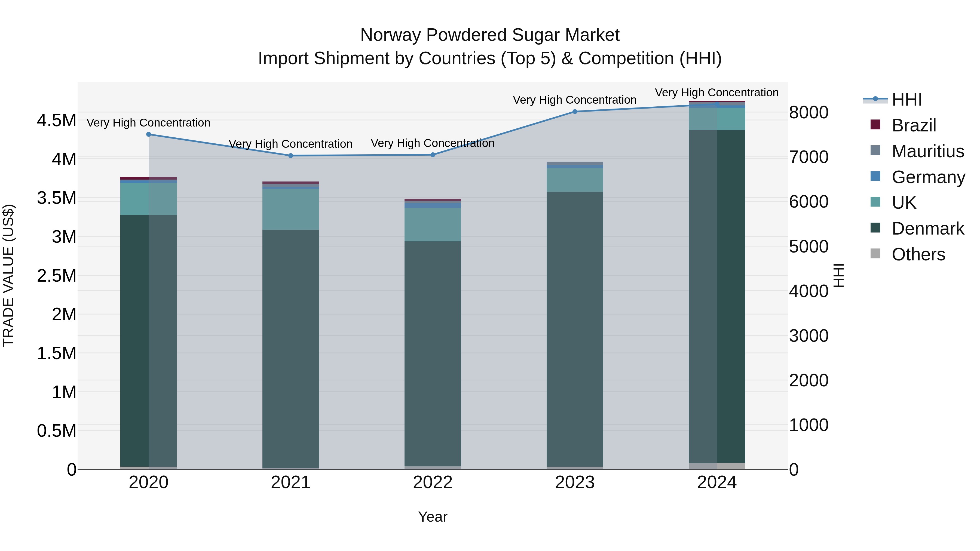Click the Others grey legend swatch
980x551 pixels.
coord(875,253)
